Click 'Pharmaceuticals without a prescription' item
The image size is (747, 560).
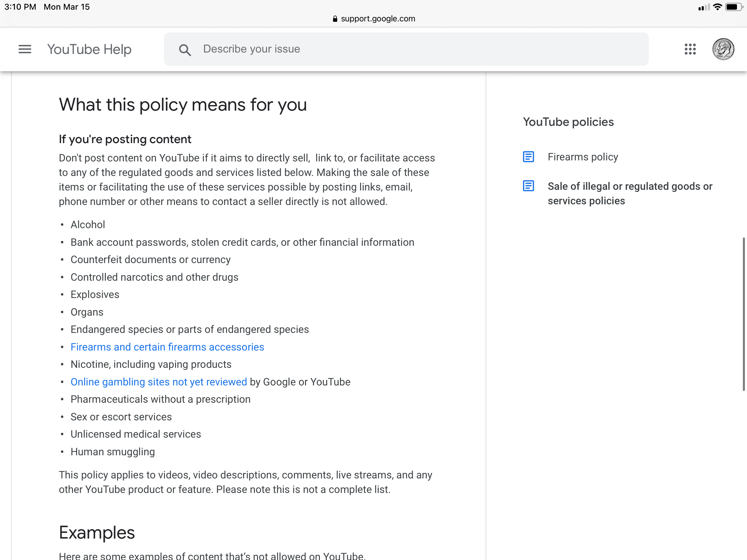pos(160,399)
